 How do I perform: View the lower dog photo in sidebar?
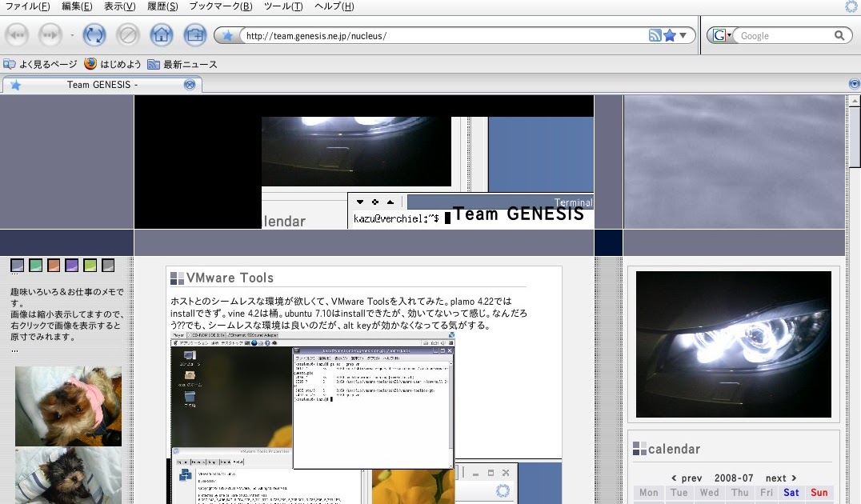[x=68, y=476]
